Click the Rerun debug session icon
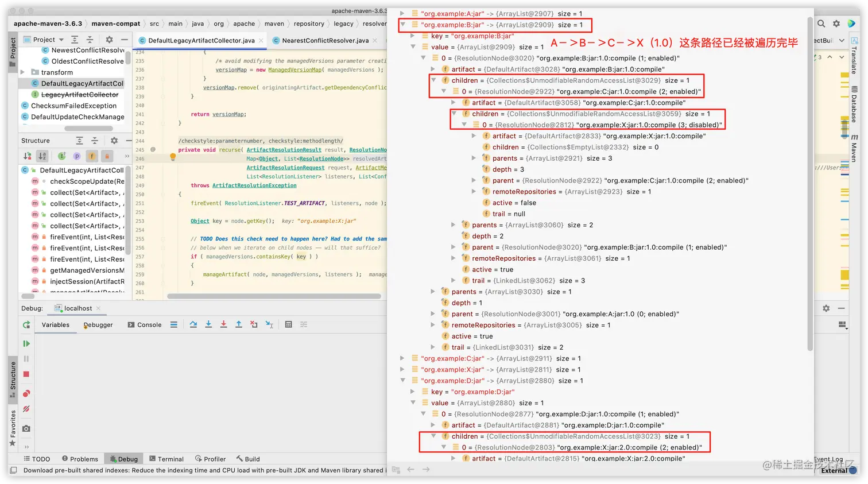Viewport: 868px width, 484px height. click(x=26, y=325)
